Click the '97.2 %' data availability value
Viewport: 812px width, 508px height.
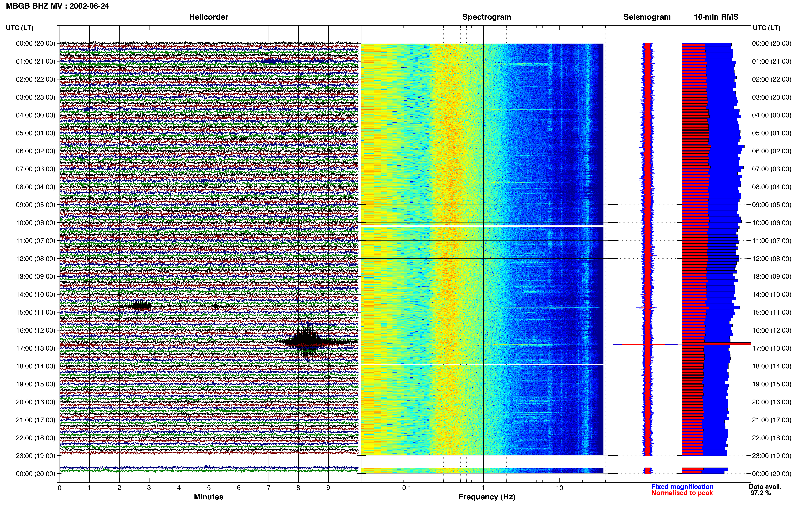tap(761, 493)
